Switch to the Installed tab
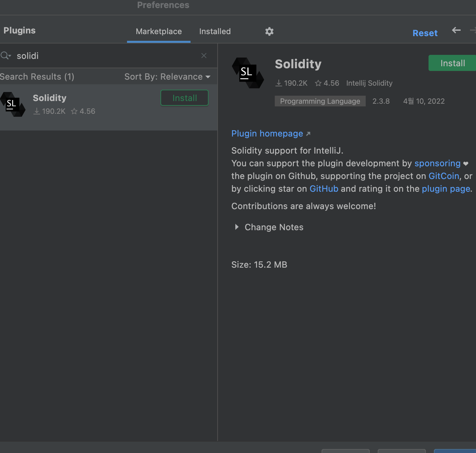Screen dimensions: 476x453 (x=215, y=31)
